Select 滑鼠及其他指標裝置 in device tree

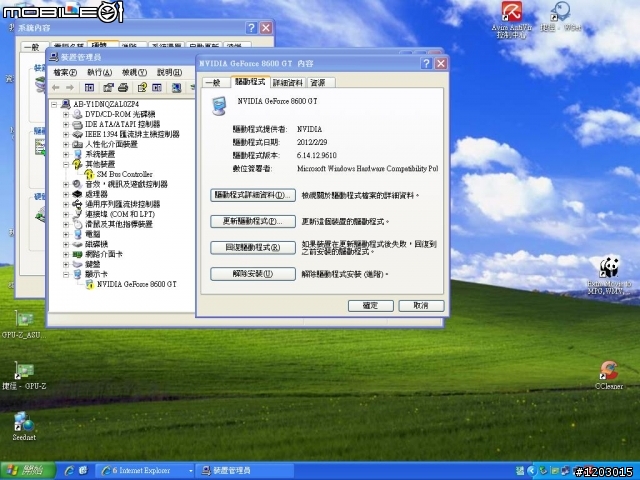coord(119,224)
